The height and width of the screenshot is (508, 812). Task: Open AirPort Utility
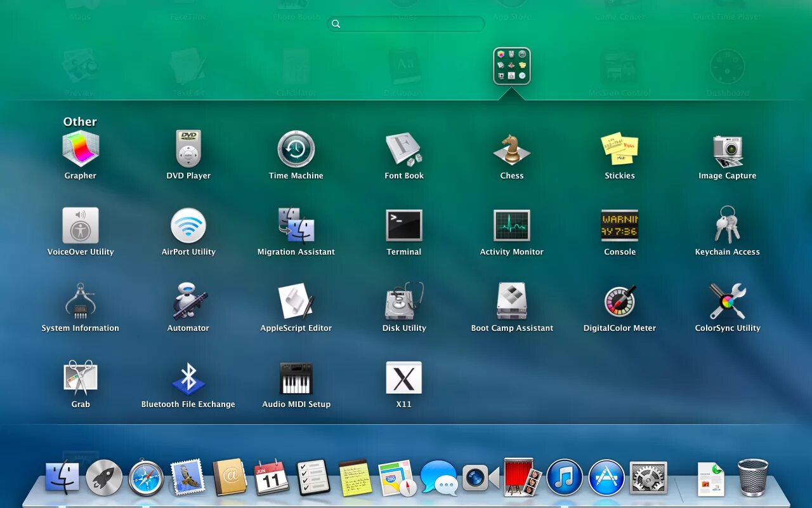(x=188, y=225)
